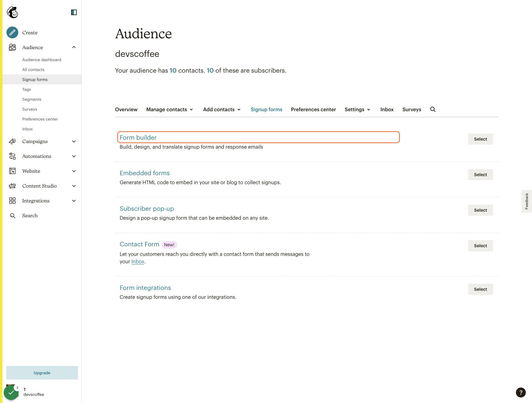Click the green checkmark setup badge
The height and width of the screenshot is (403, 532).
pyautogui.click(x=11, y=392)
